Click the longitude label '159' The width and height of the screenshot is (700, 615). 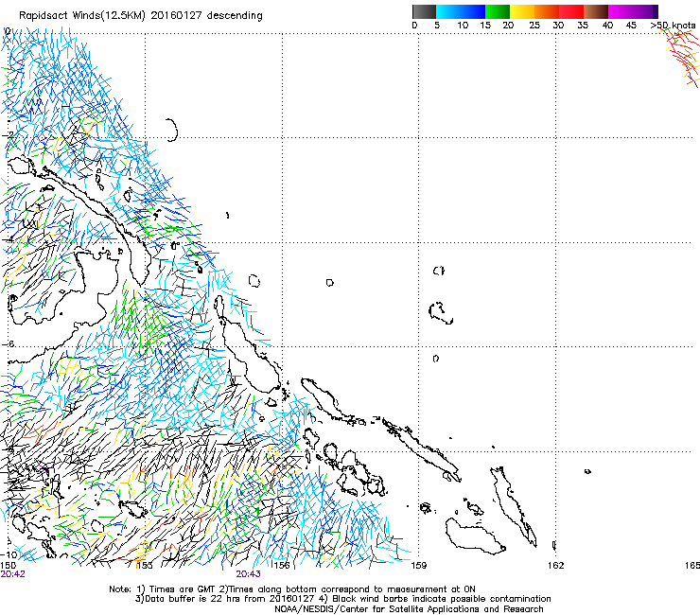click(x=419, y=566)
